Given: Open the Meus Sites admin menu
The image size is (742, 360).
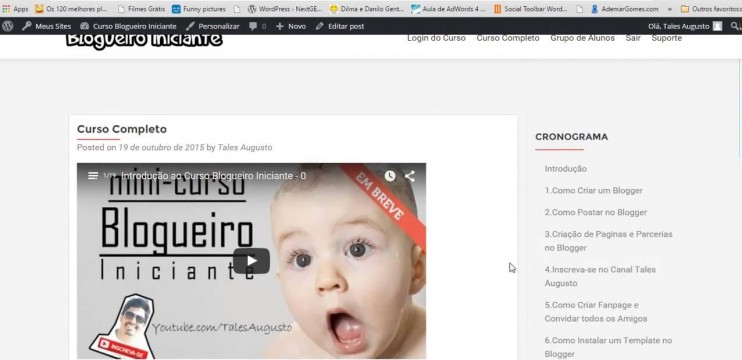Looking at the screenshot, I should point(46,26).
